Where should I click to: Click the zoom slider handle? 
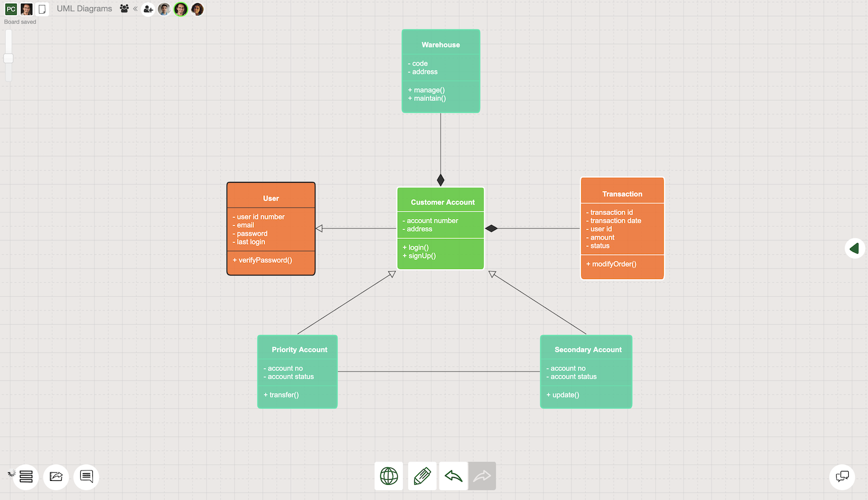(x=8, y=58)
